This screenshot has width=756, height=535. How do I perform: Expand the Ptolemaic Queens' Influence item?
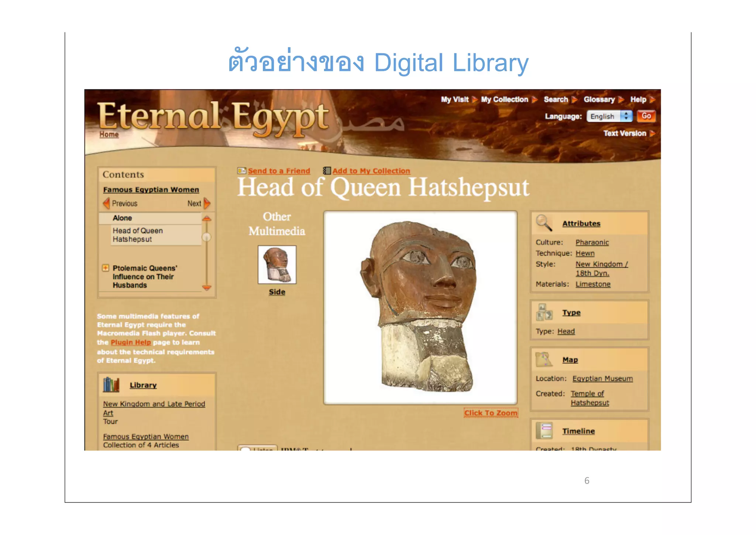click(x=106, y=268)
